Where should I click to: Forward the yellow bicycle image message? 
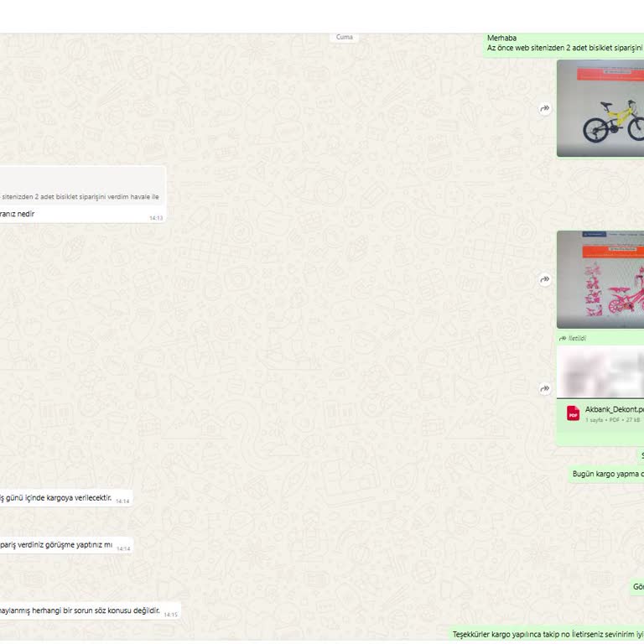tap(544, 108)
